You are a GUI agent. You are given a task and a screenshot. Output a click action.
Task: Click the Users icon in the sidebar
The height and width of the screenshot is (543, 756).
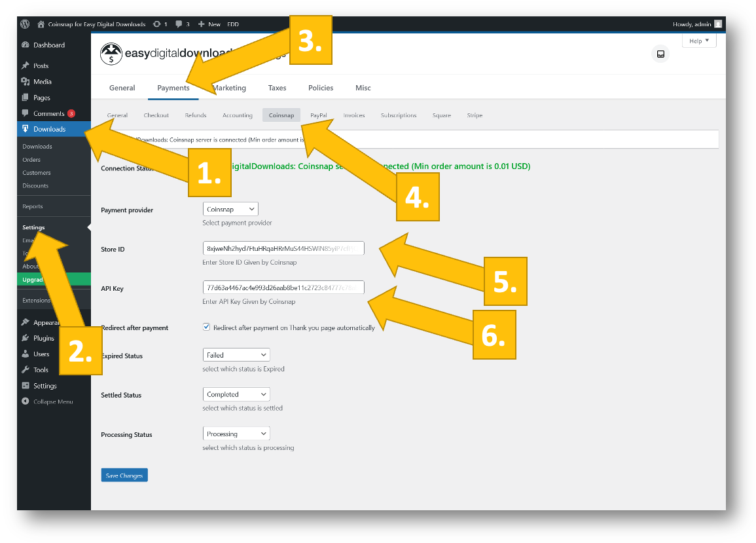click(x=26, y=354)
